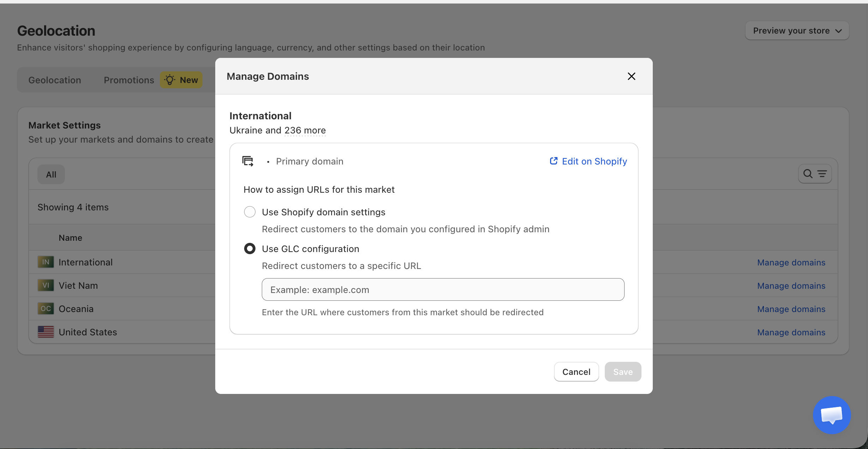Click the disabled Save button
Screen dimensions: 868x449
(623, 372)
